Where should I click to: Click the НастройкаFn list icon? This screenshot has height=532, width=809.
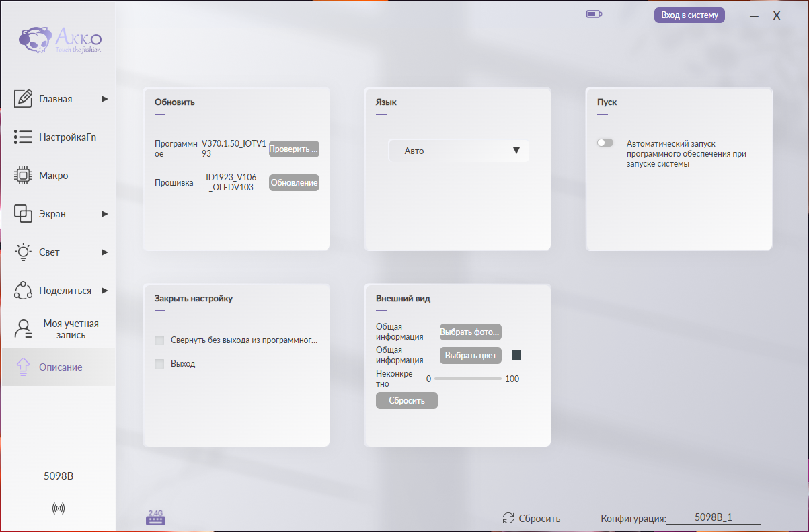click(24, 137)
